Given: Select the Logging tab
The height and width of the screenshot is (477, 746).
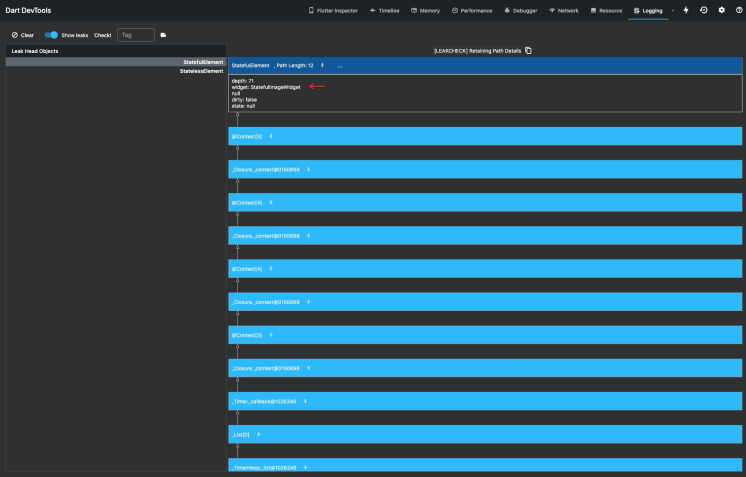Looking at the screenshot, I should coord(648,10).
